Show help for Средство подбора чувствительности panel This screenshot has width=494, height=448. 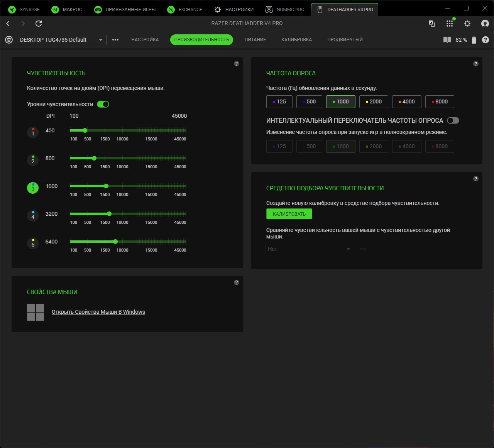476,179
